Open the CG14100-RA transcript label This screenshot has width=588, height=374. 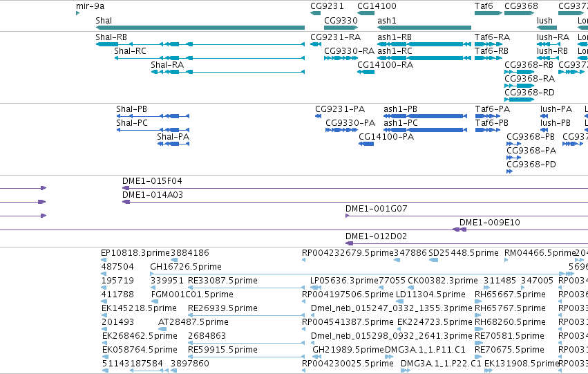click(385, 65)
